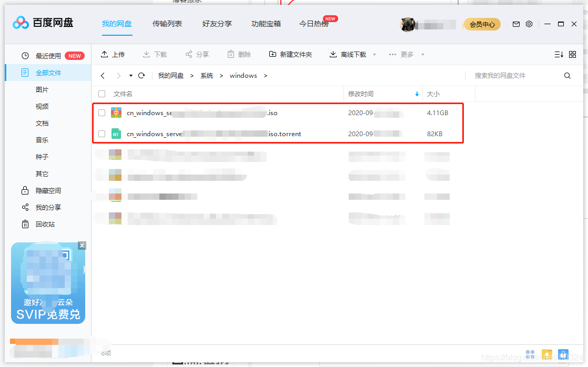Open the sort order icon
This screenshot has height=367, width=588.
pyautogui.click(x=559, y=54)
